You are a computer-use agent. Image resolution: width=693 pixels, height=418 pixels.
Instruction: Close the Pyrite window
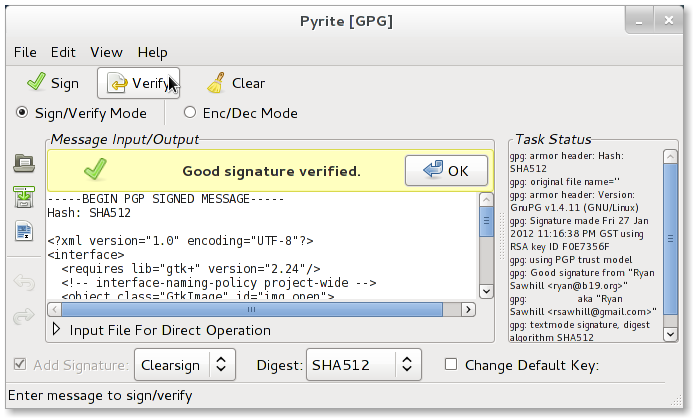tap(669, 20)
